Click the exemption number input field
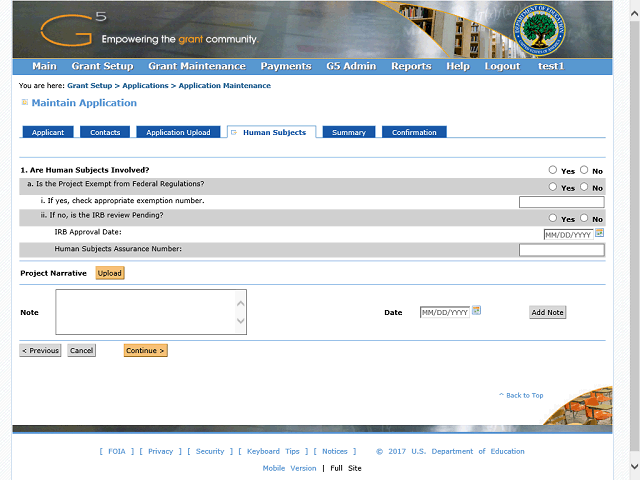 pyautogui.click(x=562, y=202)
